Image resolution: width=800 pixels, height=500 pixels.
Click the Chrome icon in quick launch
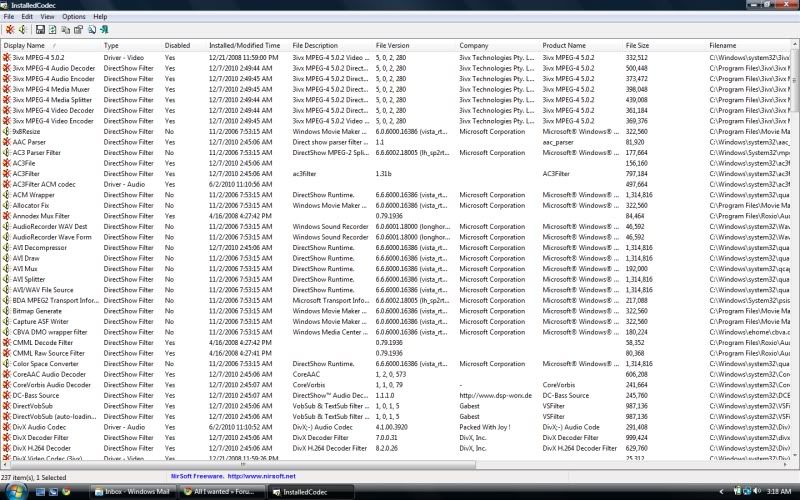(66, 492)
